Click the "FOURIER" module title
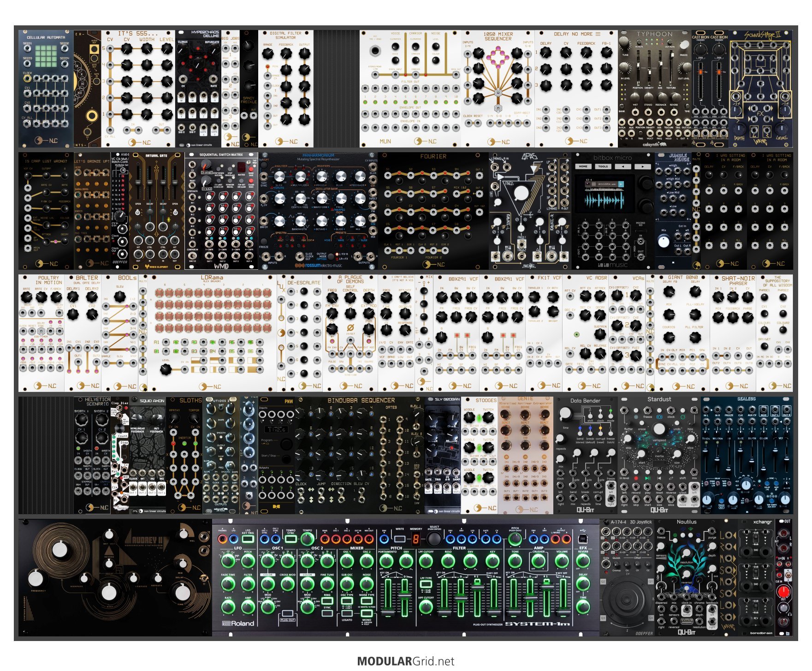 (x=433, y=156)
